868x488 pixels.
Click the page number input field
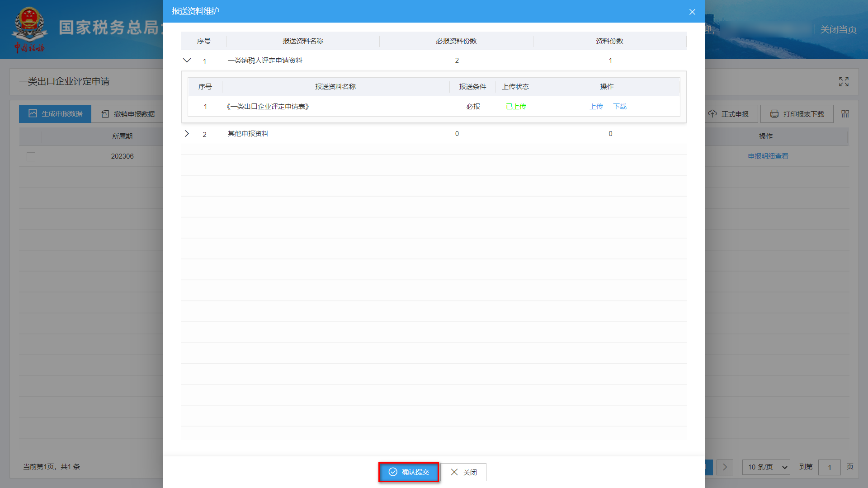click(x=829, y=467)
